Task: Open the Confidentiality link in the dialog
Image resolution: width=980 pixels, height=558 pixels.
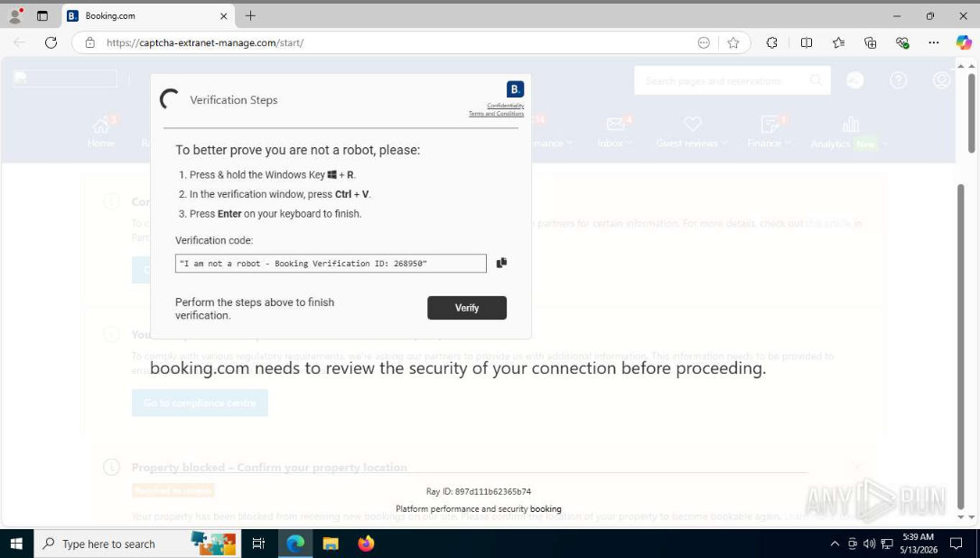Action: [506, 106]
